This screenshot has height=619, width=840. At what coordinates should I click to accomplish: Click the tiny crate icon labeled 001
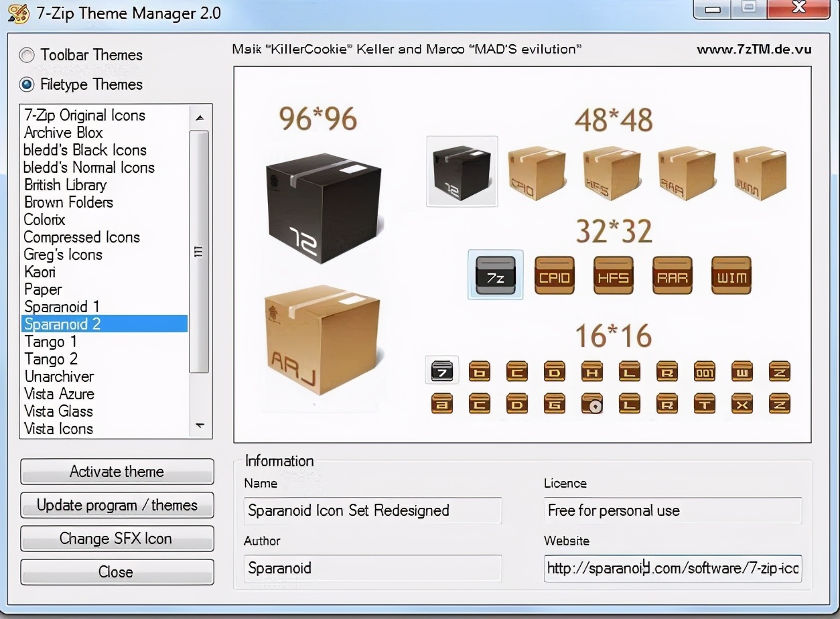(x=705, y=371)
